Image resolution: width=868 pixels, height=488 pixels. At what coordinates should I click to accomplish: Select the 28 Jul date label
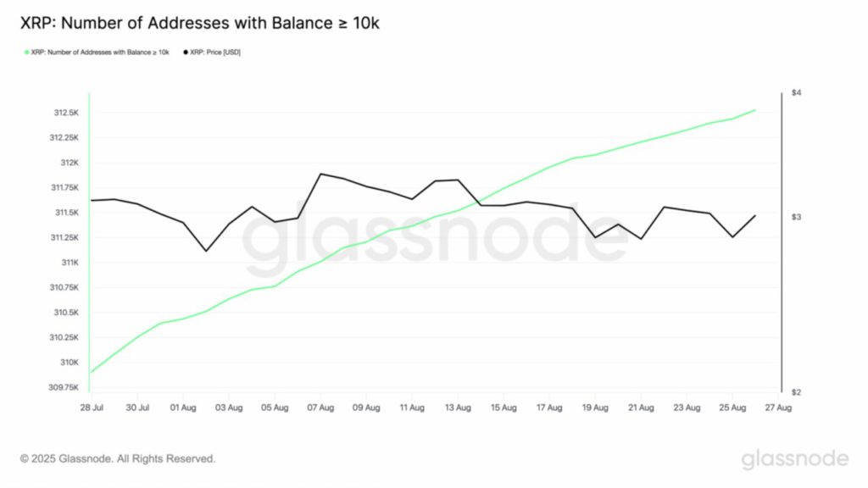(x=92, y=408)
